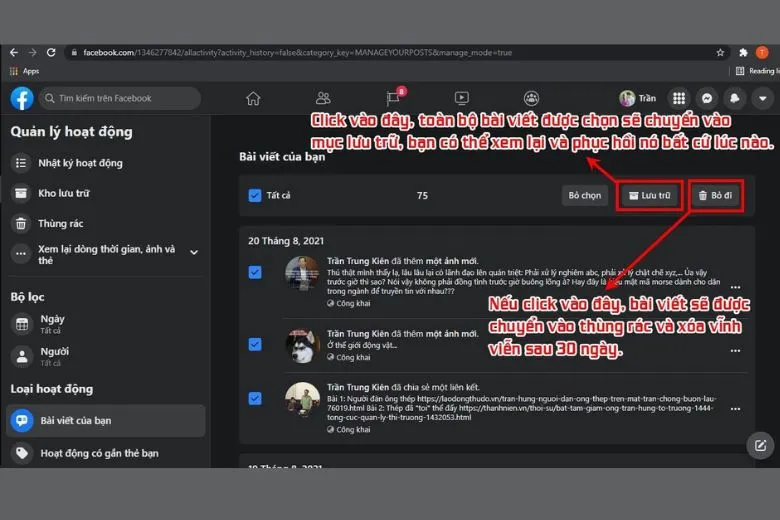This screenshot has height=520, width=780.
Task: Open the Ngày date filter
Action: [x=106, y=324]
